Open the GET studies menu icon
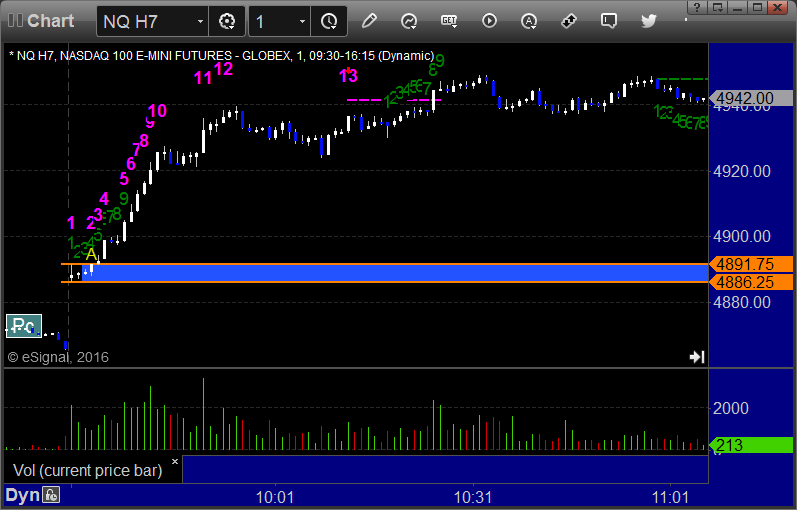 [x=449, y=21]
